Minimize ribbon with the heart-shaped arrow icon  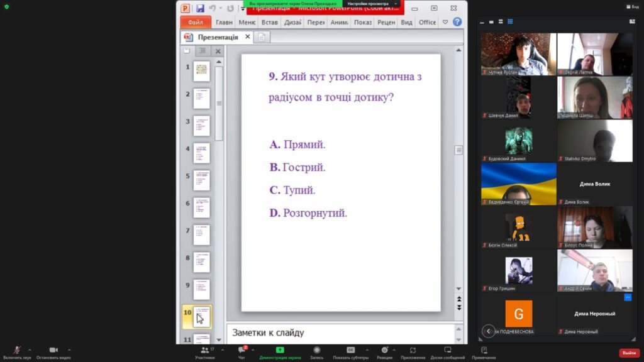[x=445, y=22]
